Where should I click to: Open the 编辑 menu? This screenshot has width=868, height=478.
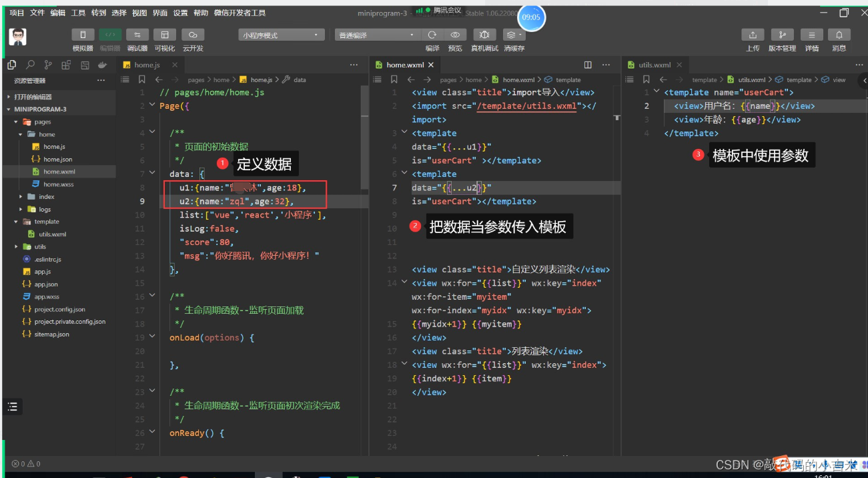pyautogui.click(x=57, y=13)
